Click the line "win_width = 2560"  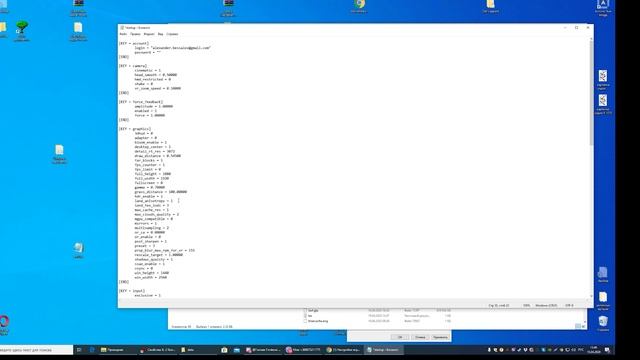(x=150, y=277)
